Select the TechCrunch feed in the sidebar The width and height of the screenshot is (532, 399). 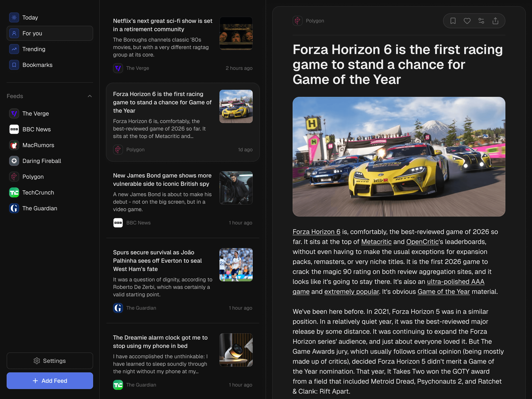tap(50, 193)
